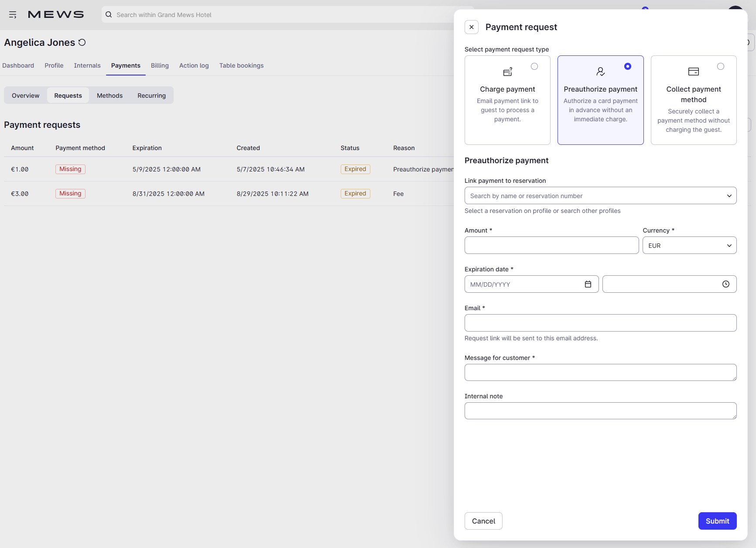Click the Fee reason cell

(398, 194)
